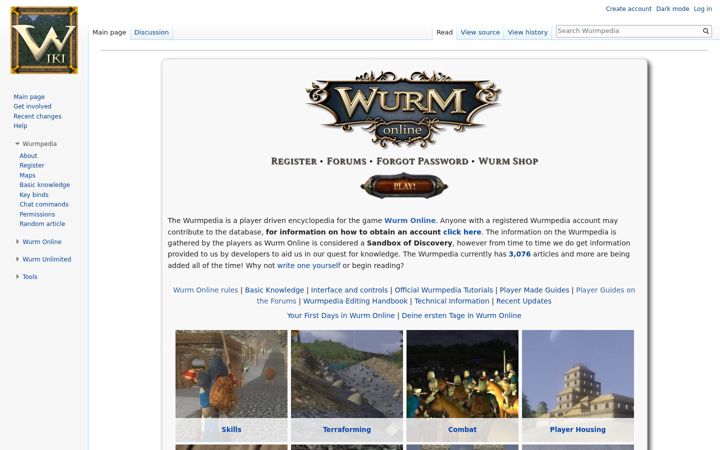
Task: Click the Combat caption link
Action: click(462, 429)
